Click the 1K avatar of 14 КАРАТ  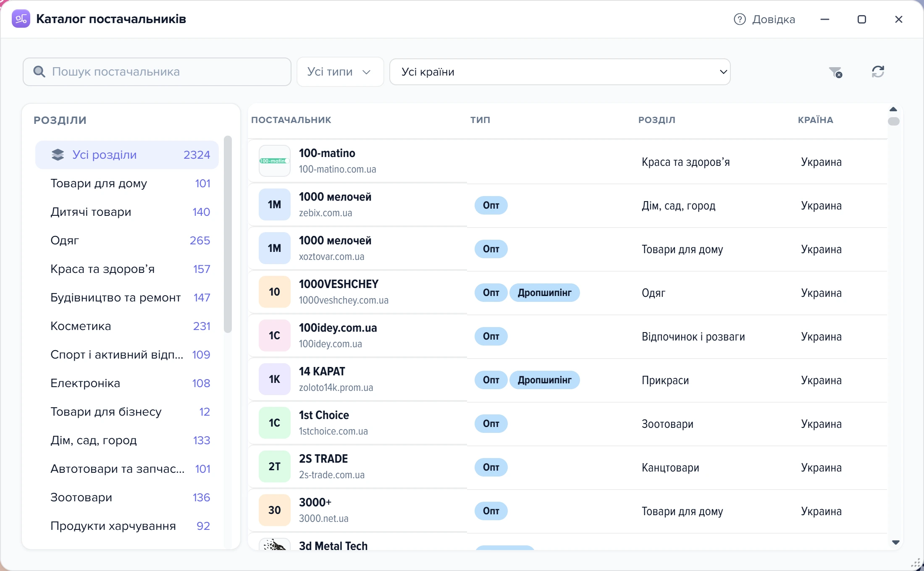click(x=275, y=379)
